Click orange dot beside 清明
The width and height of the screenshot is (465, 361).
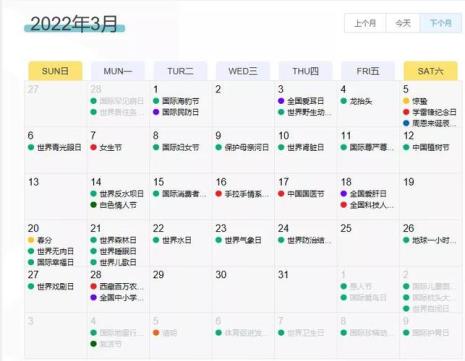pos(156,332)
